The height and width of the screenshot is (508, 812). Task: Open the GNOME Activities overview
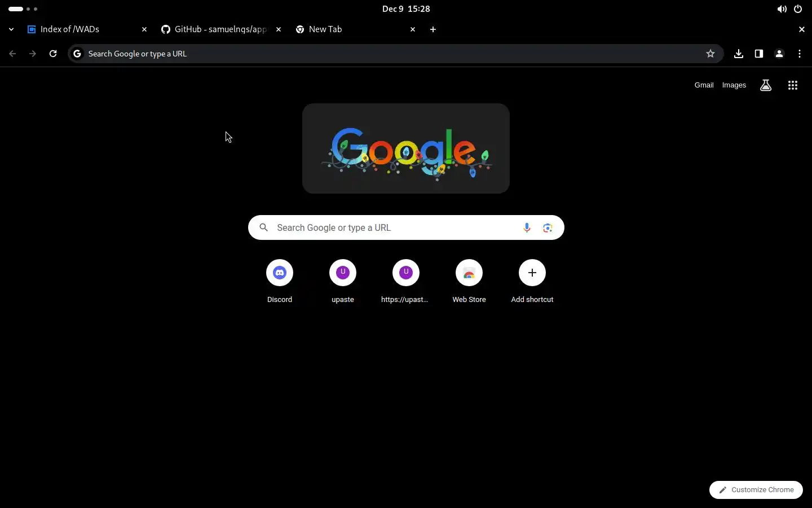pyautogui.click(x=23, y=9)
